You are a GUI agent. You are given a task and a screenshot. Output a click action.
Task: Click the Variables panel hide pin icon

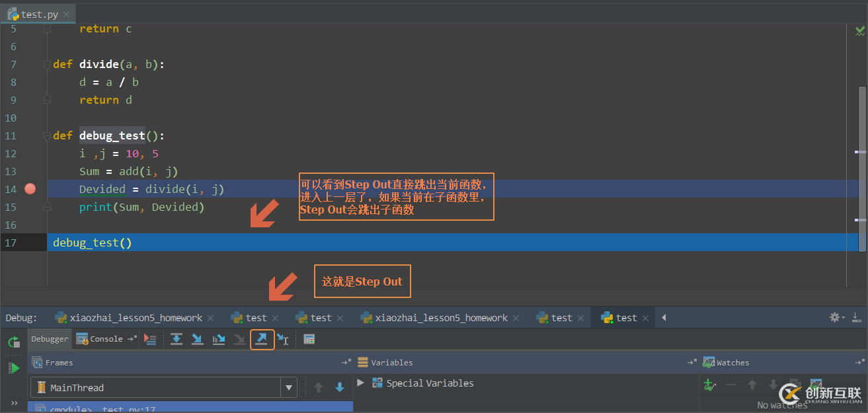click(x=692, y=363)
